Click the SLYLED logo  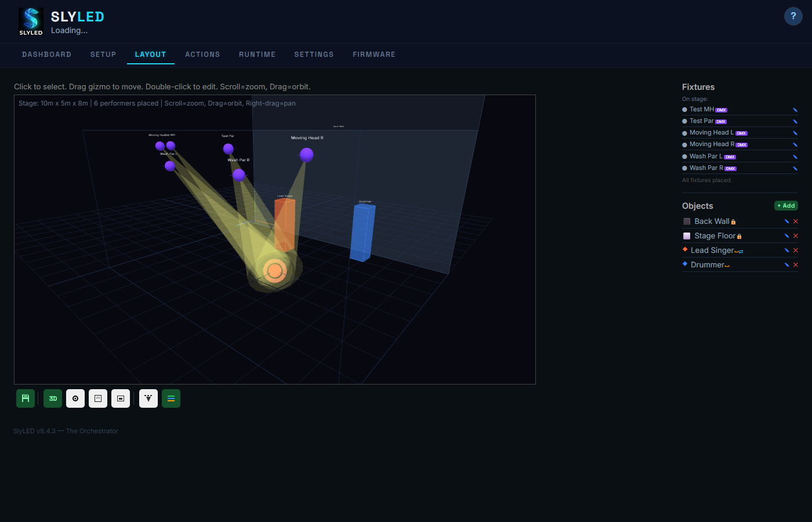[x=31, y=21]
